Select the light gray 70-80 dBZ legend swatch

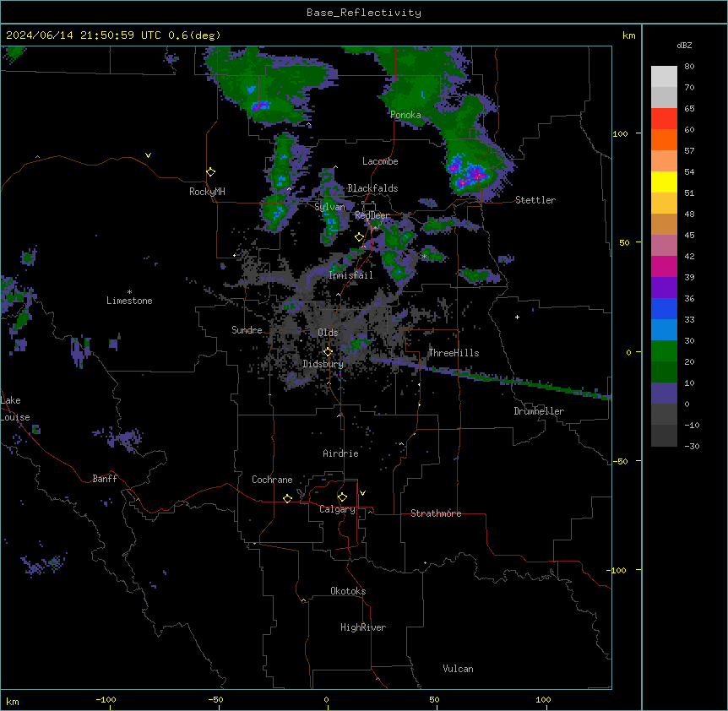pyautogui.click(x=664, y=77)
